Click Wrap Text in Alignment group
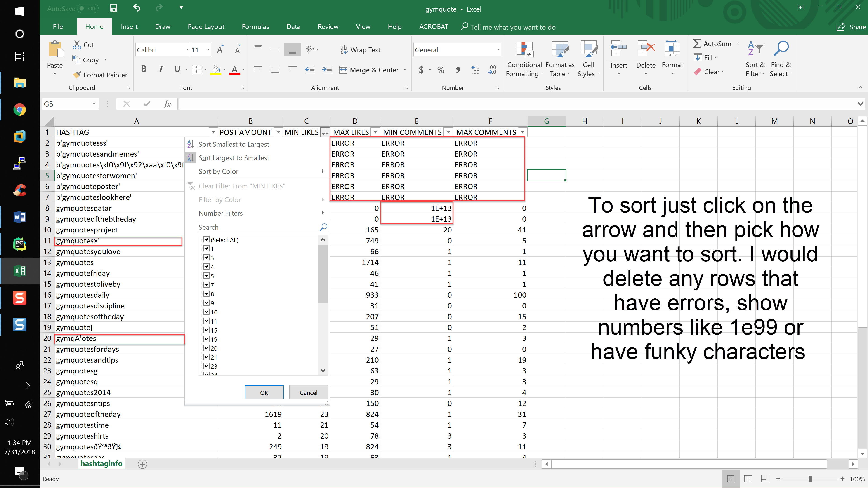Screen dimensions: 868x488 (361, 50)
